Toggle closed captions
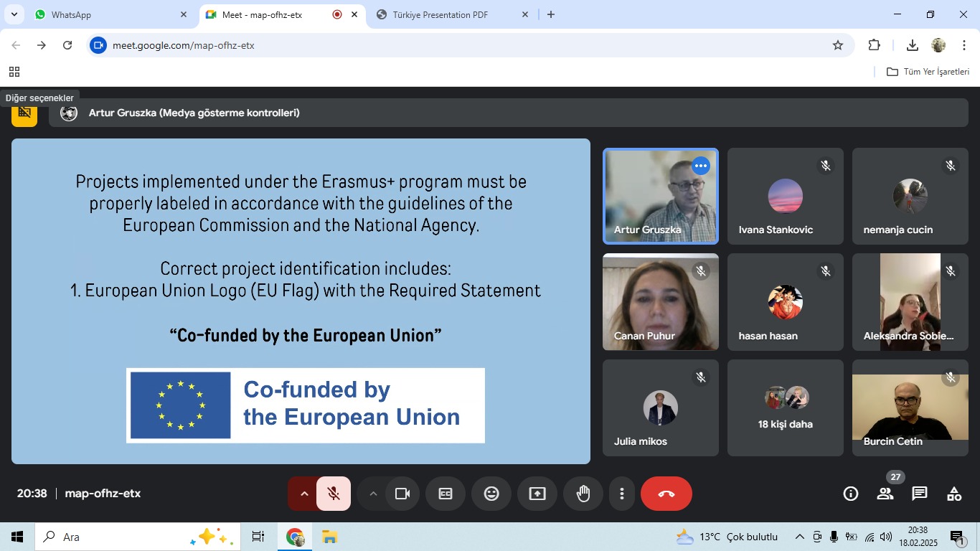 click(446, 494)
